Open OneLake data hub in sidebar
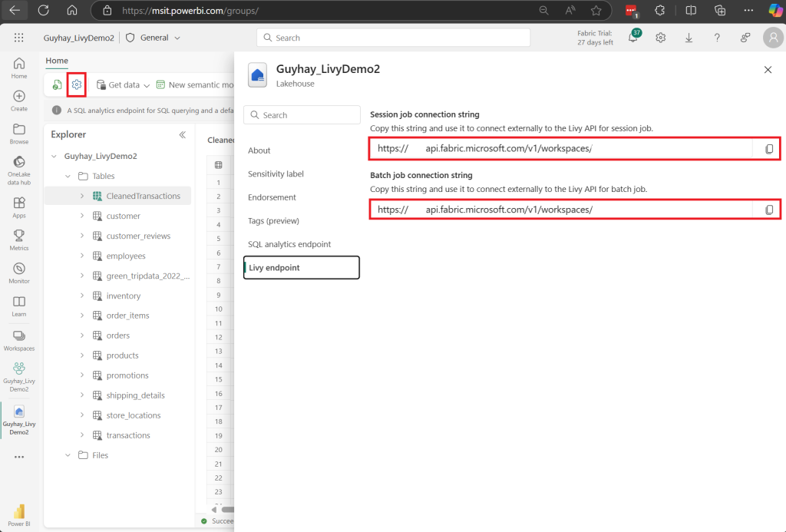The height and width of the screenshot is (532, 786). [x=19, y=170]
